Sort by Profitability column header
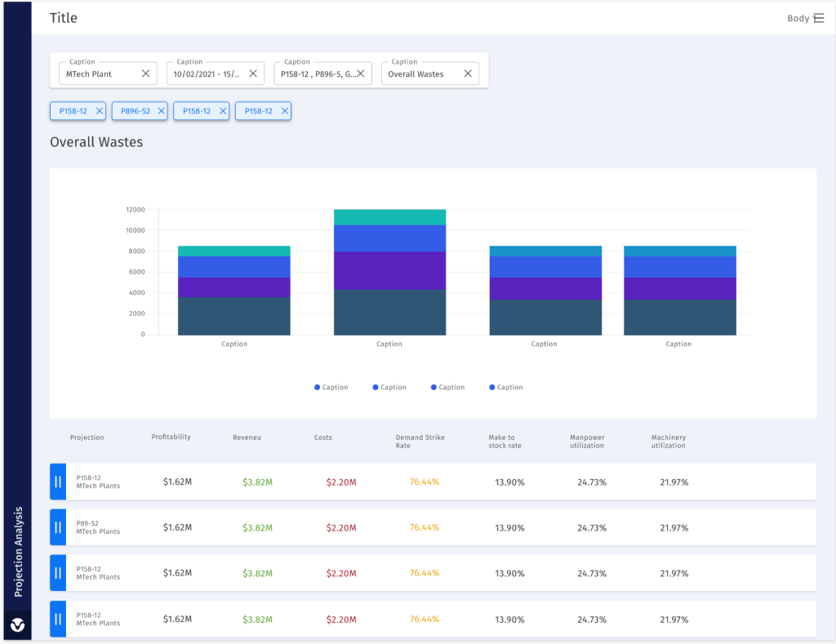The height and width of the screenshot is (644, 836). (x=171, y=437)
